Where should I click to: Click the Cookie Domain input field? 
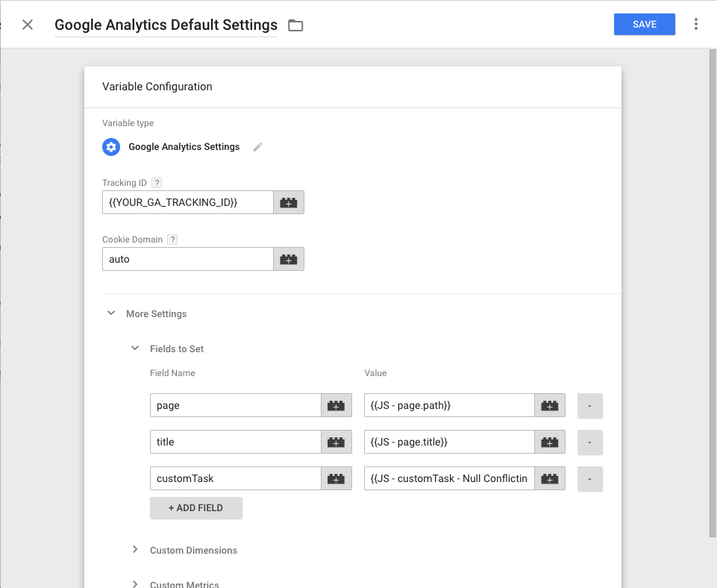pyautogui.click(x=187, y=259)
